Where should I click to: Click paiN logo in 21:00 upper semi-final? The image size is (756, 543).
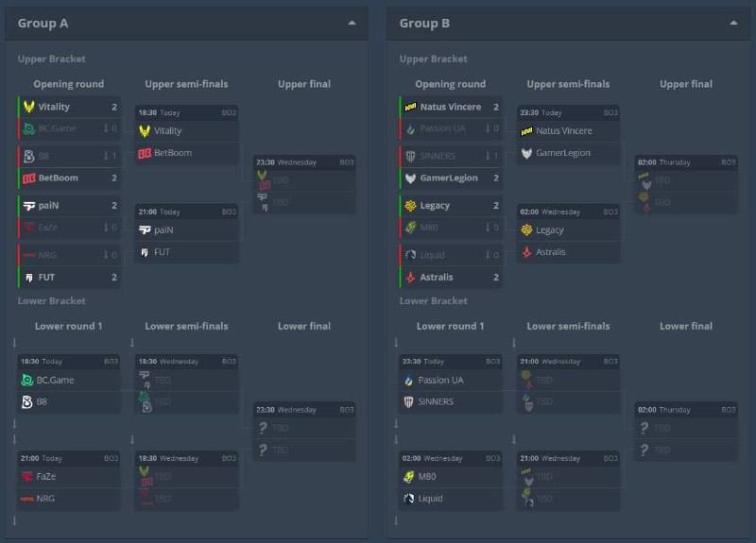[x=145, y=229]
